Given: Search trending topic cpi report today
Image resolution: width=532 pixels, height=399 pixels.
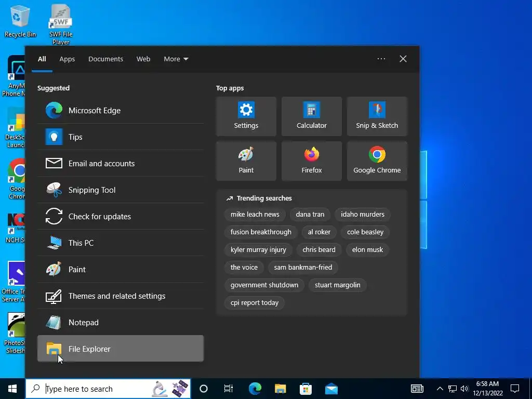Looking at the screenshot, I should point(255,303).
